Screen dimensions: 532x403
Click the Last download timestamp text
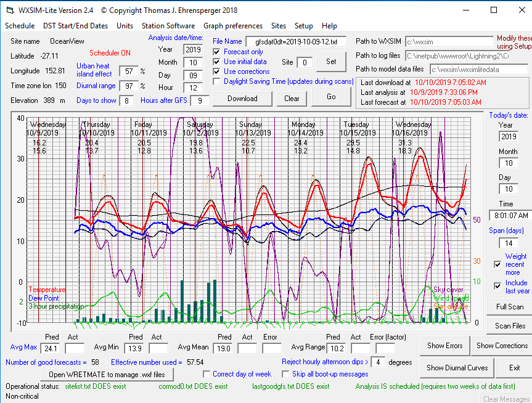pyautogui.click(x=451, y=83)
